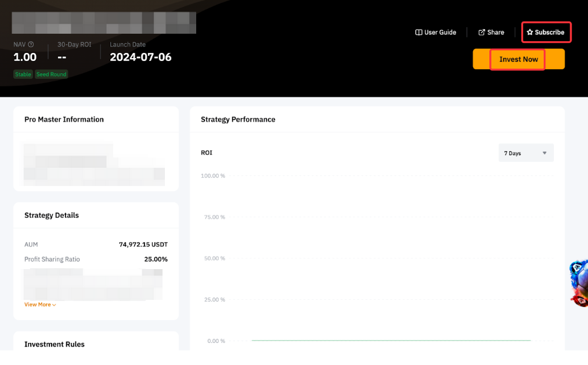This screenshot has height=365, width=588.
Task: Click the Stable tag badge
Action: pyautogui.click(x=23, y=74)
